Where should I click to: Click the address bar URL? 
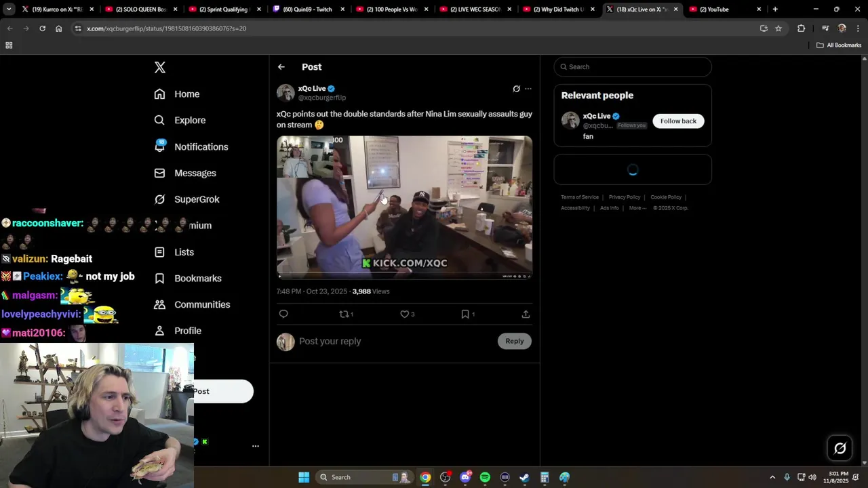pyautogui.click(x=166, y=28)
